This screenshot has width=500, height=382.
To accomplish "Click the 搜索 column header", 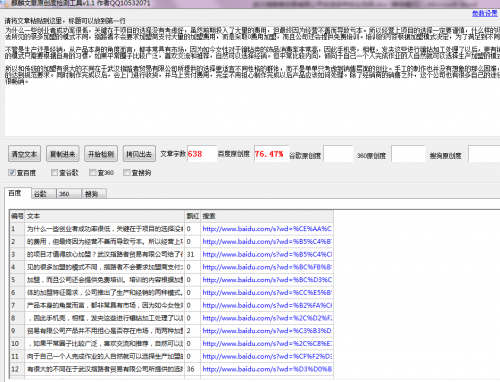I will 267,216.
